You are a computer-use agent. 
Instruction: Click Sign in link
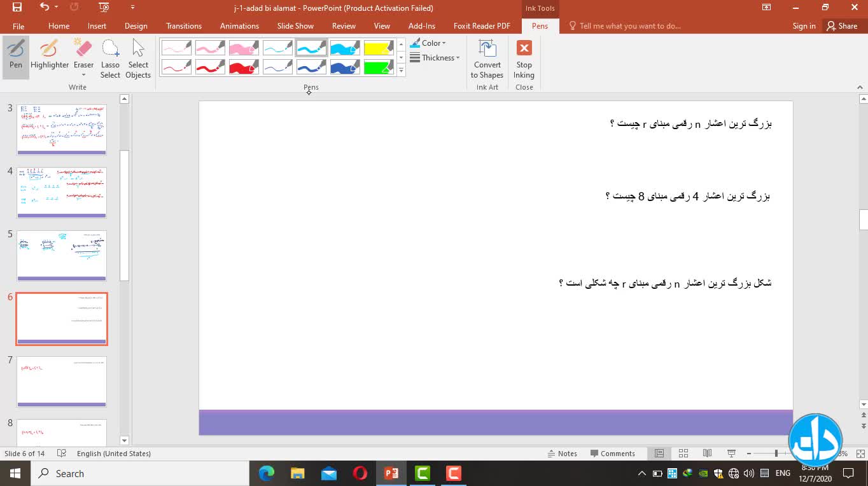point(804,26)
